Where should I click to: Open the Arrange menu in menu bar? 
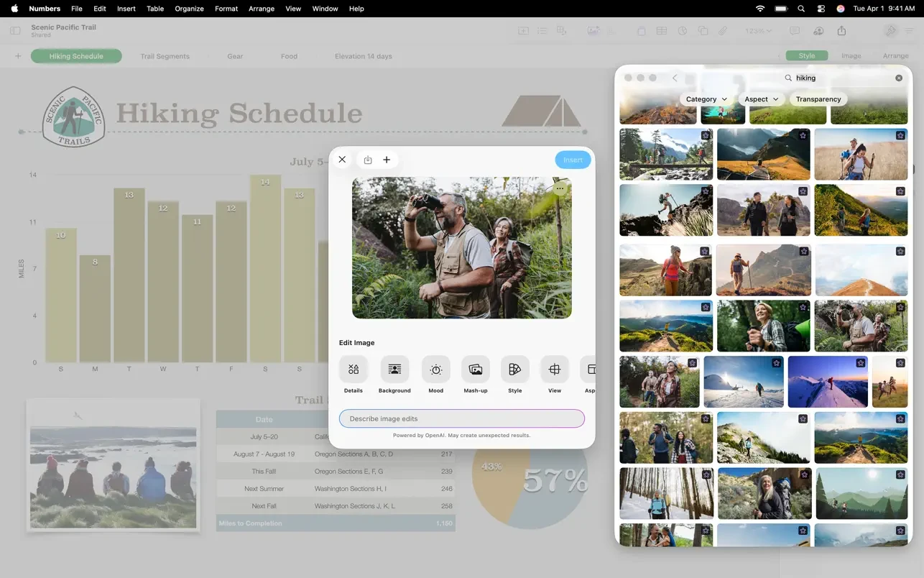tap(261, 9)
